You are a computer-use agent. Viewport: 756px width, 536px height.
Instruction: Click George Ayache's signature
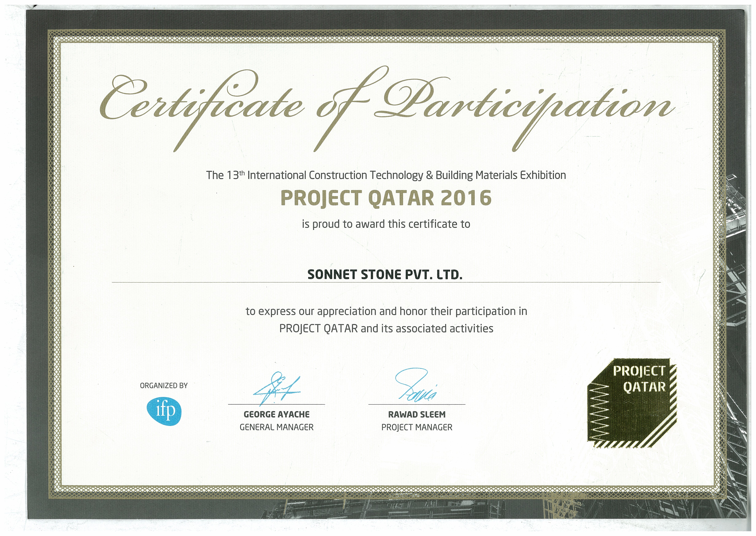277,389
